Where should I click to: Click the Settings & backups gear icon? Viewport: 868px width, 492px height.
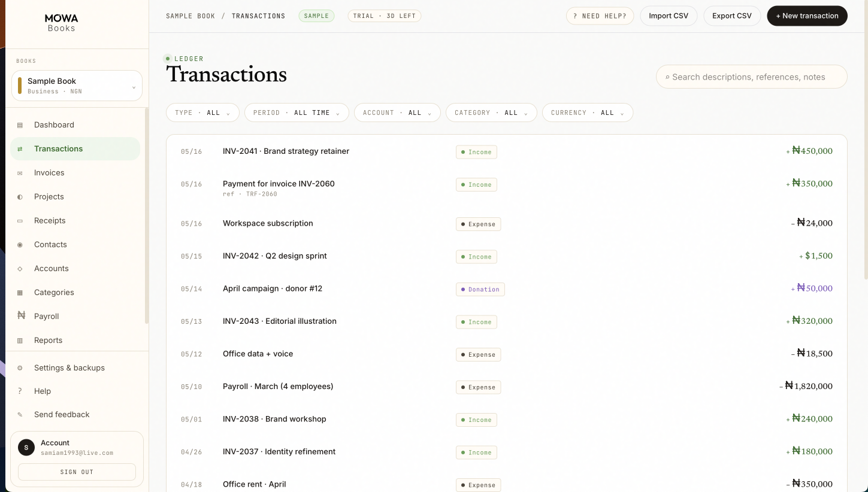pos(20,368)
